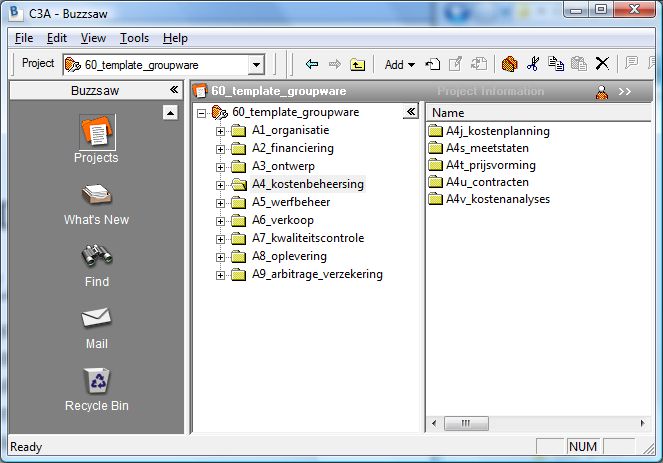Open the Tools menu
The height and width of the screenshot is (463, 663).
pyautogui.click(x=134, y=38)
